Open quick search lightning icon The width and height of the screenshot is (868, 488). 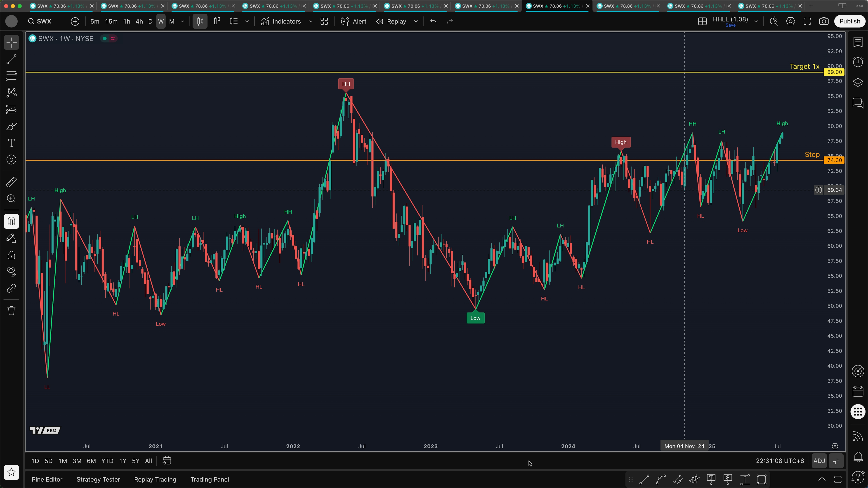point(774,21)
